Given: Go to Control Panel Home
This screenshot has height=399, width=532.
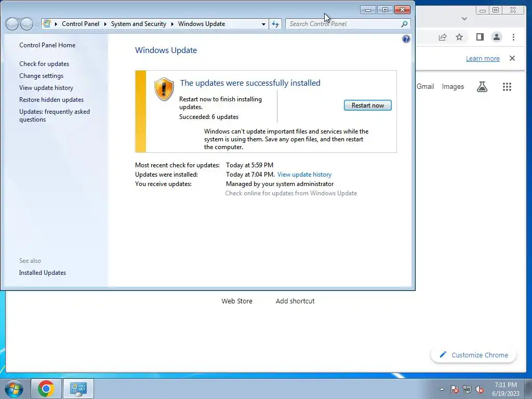Looking at the screenshot, I should click(47, 45).
